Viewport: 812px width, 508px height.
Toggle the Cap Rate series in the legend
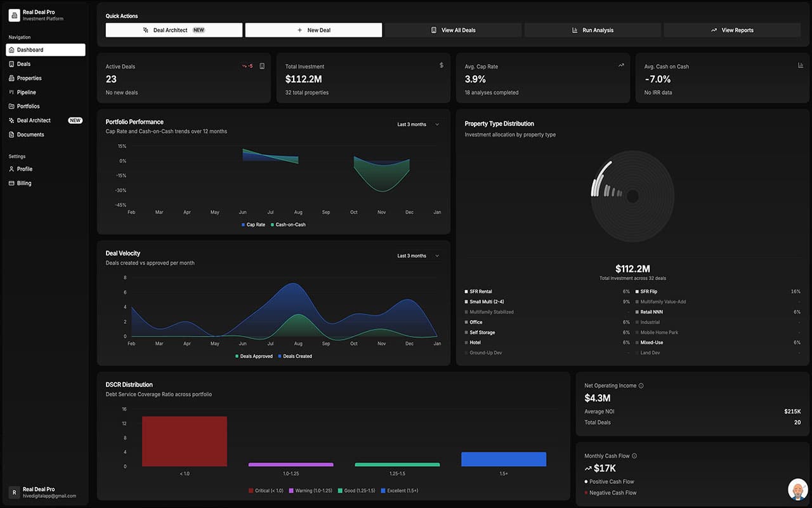pos(253,224)
